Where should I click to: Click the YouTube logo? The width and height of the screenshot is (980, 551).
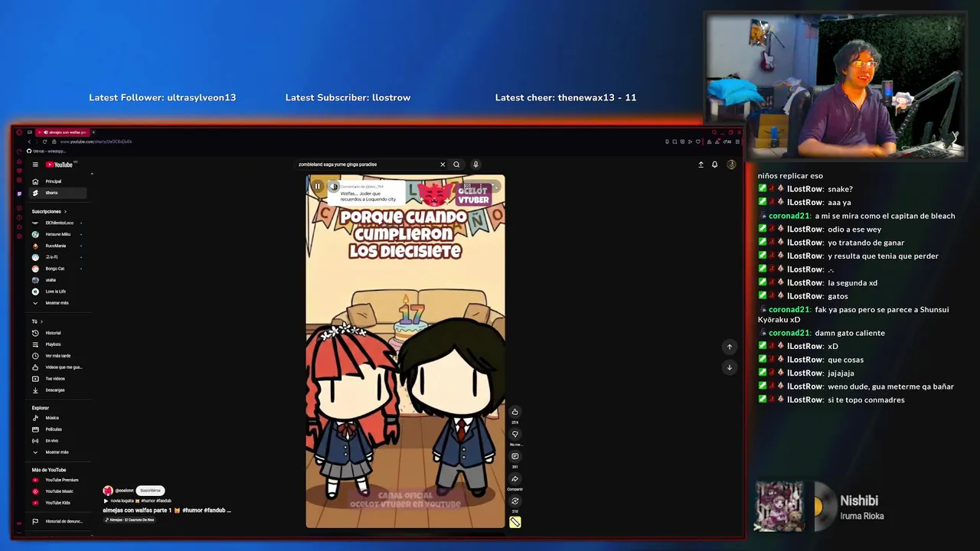pyautogui.click(x=60, y=165)
